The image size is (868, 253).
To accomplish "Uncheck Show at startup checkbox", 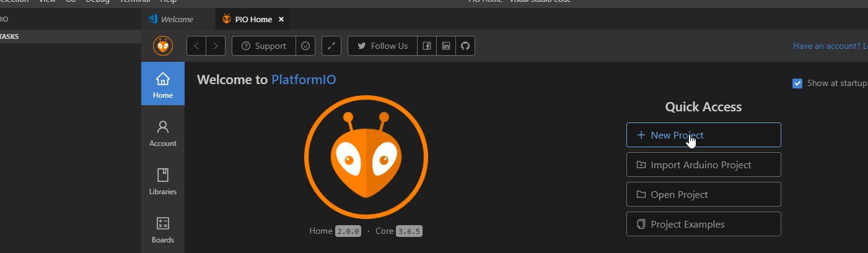I will click(x=797, y=83).
